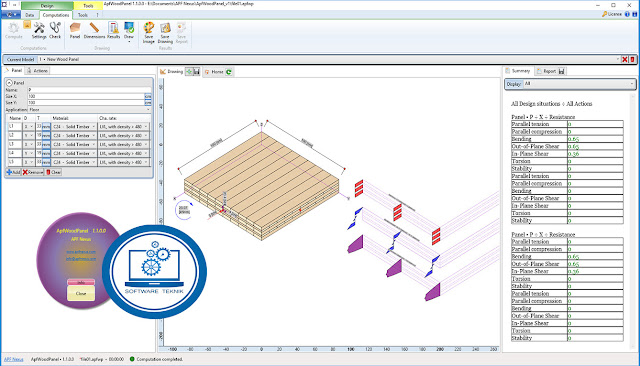The width and height of the screenshot is (640, 366).
Task: Click the Save Report icon
Action: pyautogui.click(x=181, y=28)
